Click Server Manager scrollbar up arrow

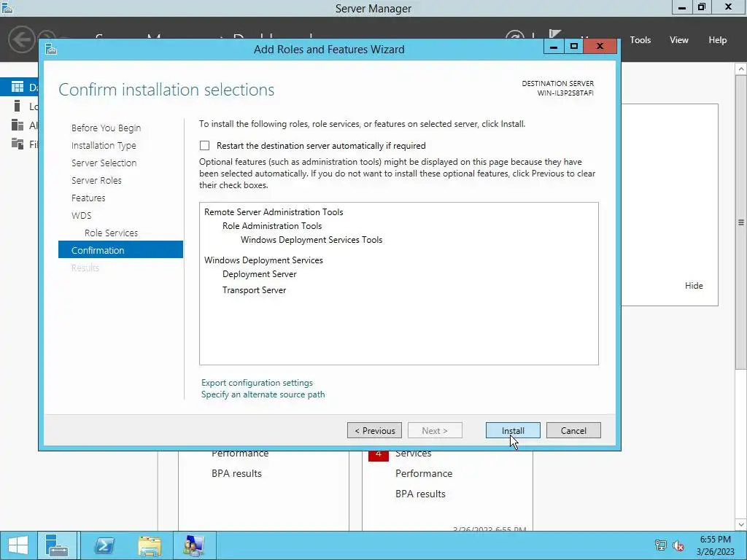tap(741, 69)
